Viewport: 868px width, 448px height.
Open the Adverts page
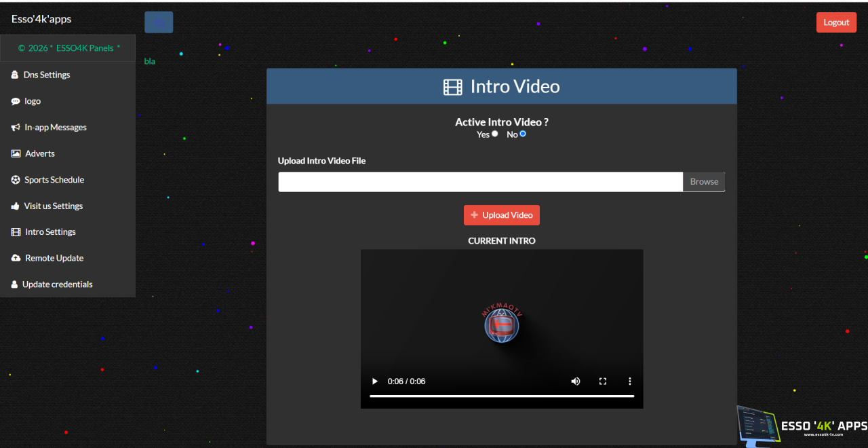68,153
